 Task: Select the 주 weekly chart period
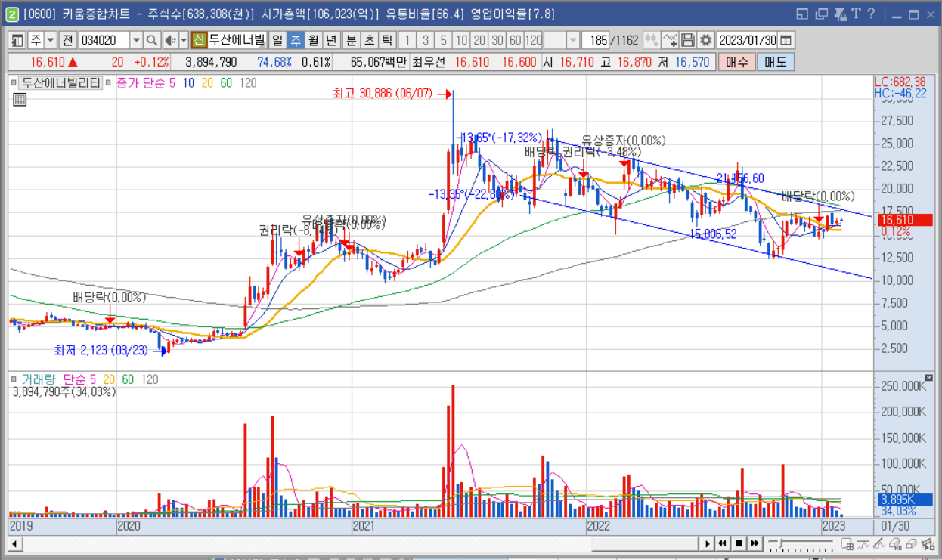click(x=295, y=40)
